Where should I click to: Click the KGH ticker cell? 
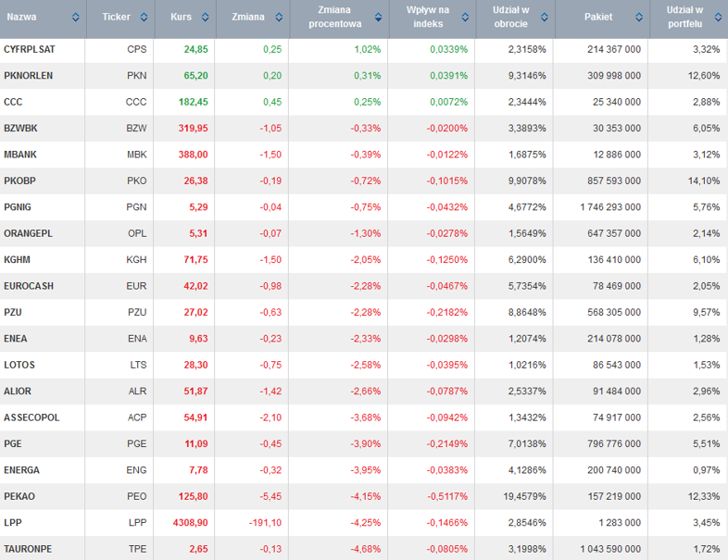click(136, 260)
